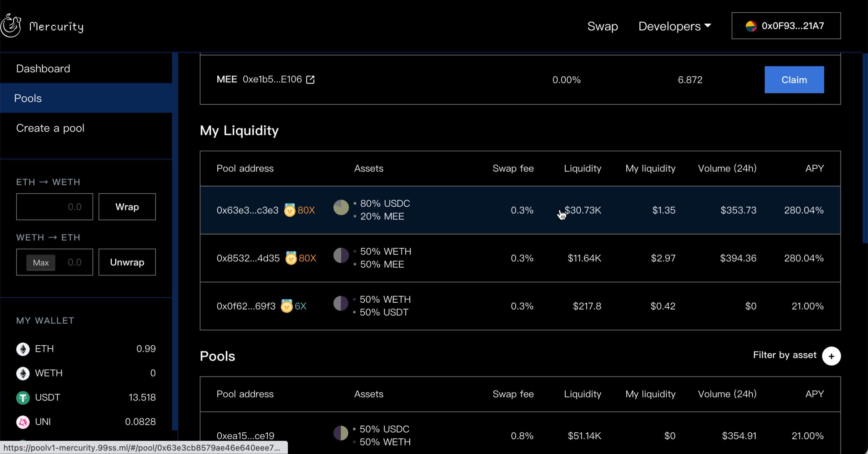Select Create a pool in sidebar
868x454 pixels.
(x=50, y=128)
